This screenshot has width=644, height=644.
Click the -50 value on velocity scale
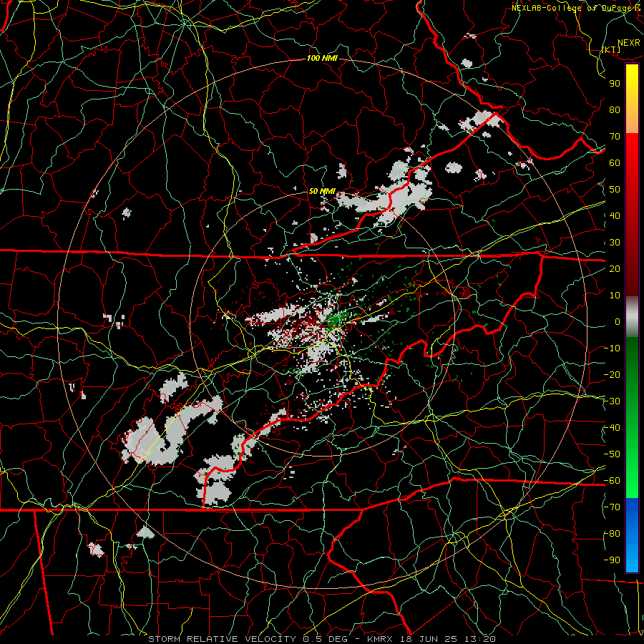613,454
